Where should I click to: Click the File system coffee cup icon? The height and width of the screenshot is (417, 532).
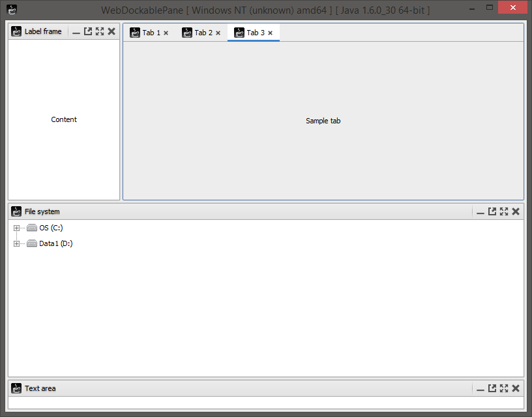click(16, 211)
